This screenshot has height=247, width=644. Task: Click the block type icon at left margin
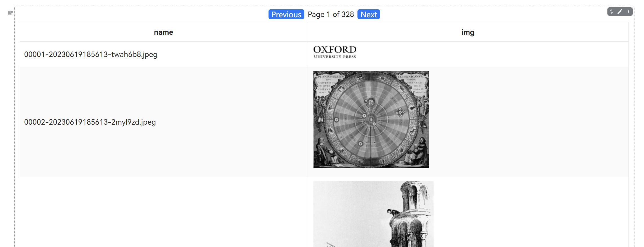pos(10,13)
